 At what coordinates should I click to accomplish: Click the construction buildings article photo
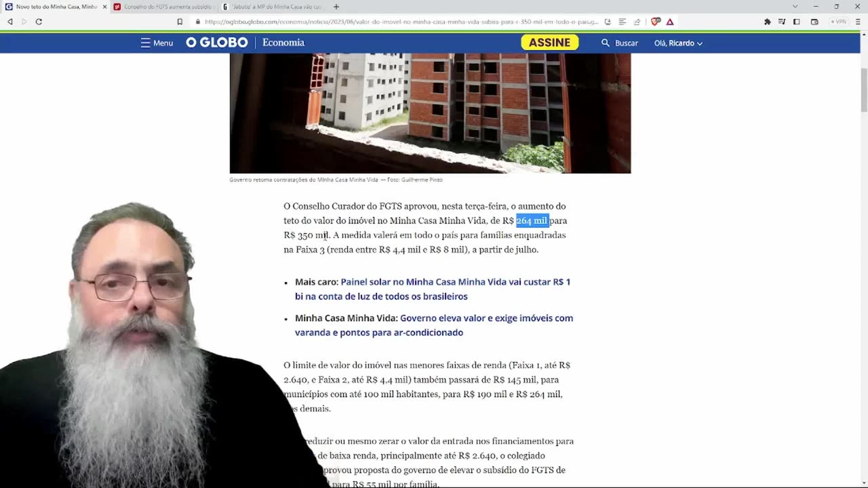[x=430, y=113]
